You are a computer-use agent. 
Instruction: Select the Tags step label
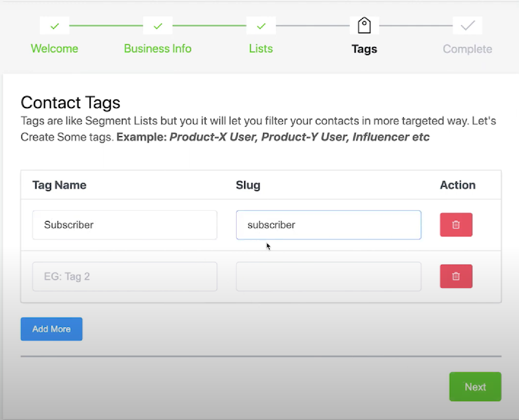click(x=364, y=49)
